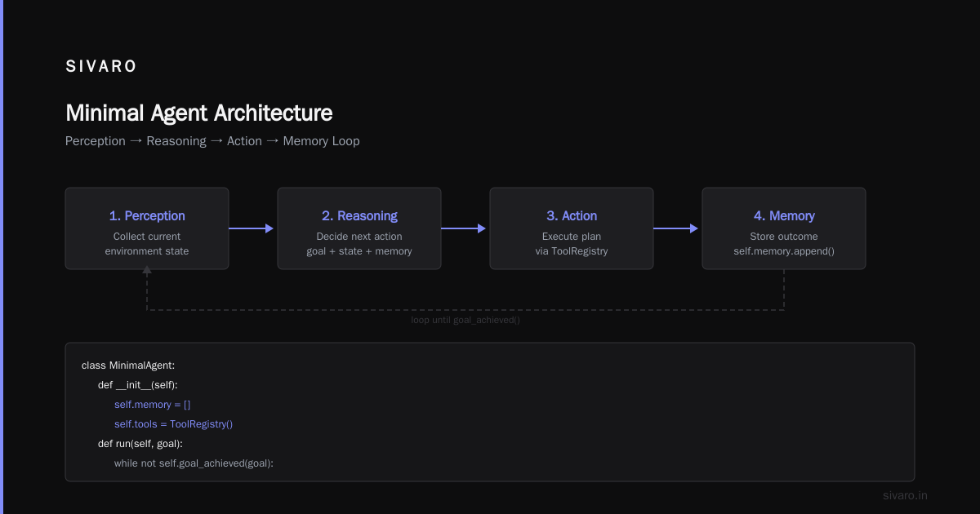Image resolution: width=980 pixels, height=514 pixels.
Task: Click the SIVARO brand name
Action: click(101, 67)
